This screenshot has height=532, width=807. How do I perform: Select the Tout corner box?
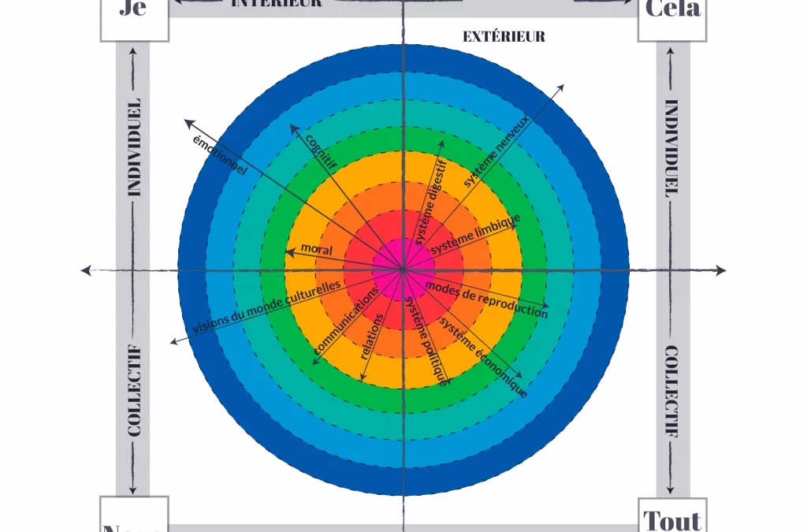tap(672, 516)
